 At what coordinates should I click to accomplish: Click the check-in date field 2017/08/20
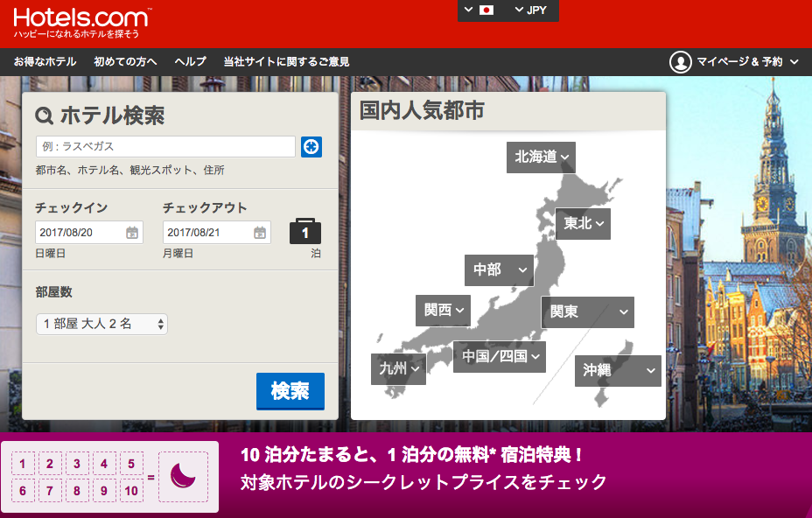click(x=89, y=233)
